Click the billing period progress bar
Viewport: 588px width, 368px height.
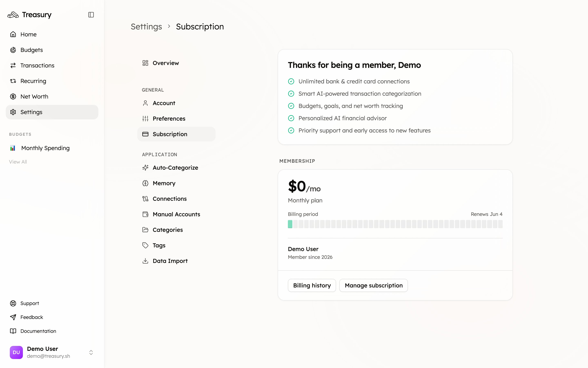coord(395,224)
